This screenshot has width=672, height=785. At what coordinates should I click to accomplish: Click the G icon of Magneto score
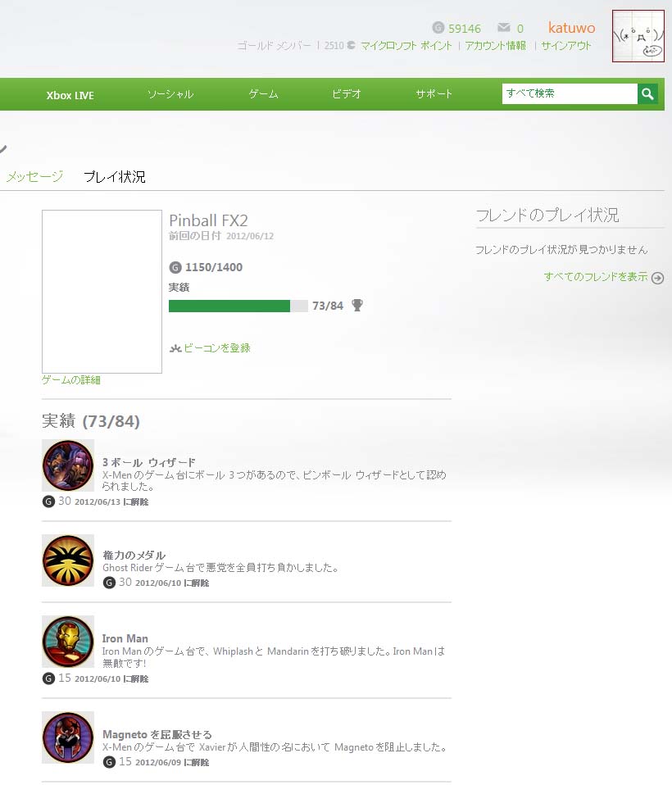109,762
